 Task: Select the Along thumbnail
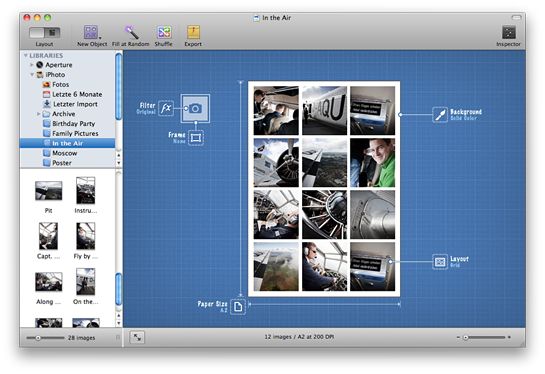click(49, 282)
